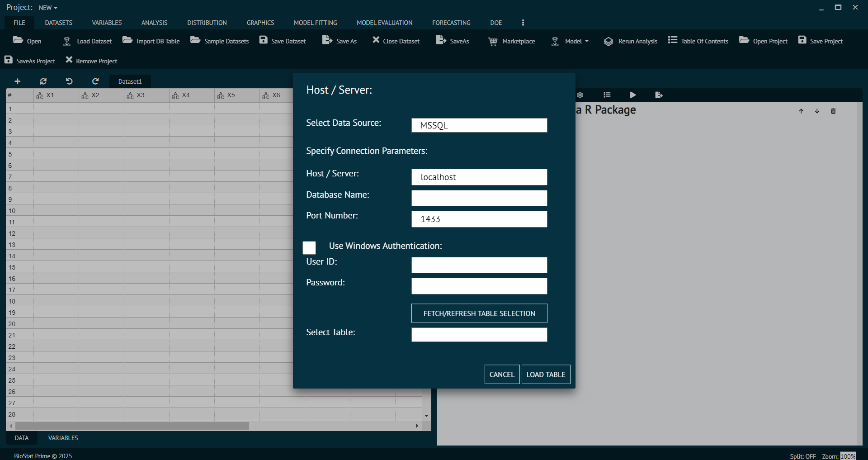Click the freeze snowflake icon above the results panel
The width and height of the screenshot is (868, 460).
(x=580, y=95)
